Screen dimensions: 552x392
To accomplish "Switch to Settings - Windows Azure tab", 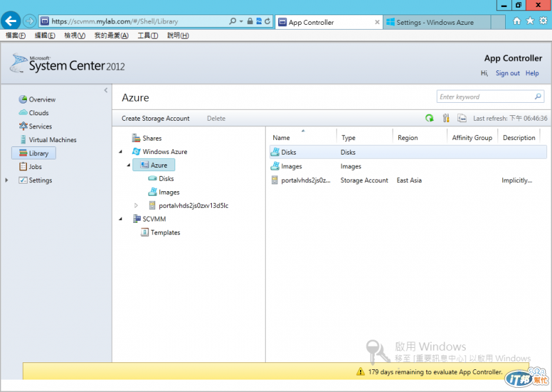I will click(437, 22).
